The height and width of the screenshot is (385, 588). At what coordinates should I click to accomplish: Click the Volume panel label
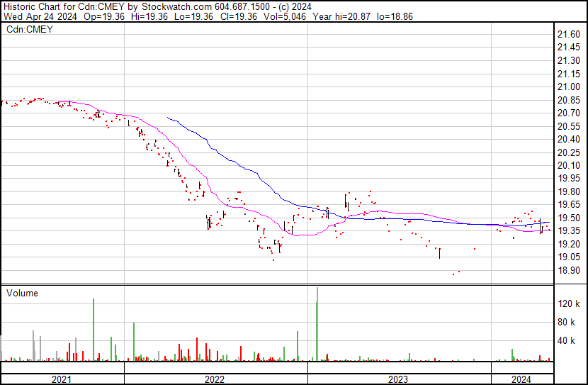pyautogui.click(x=22, y=294)
